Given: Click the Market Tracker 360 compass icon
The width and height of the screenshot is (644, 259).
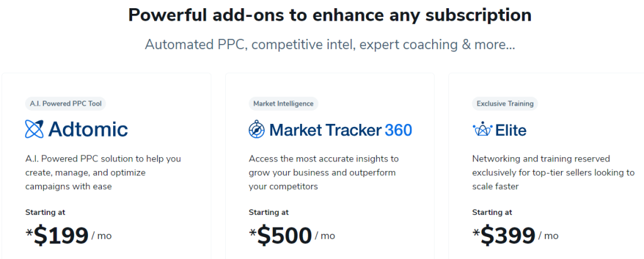Looking at the screenshot, I should click(257, 129).
